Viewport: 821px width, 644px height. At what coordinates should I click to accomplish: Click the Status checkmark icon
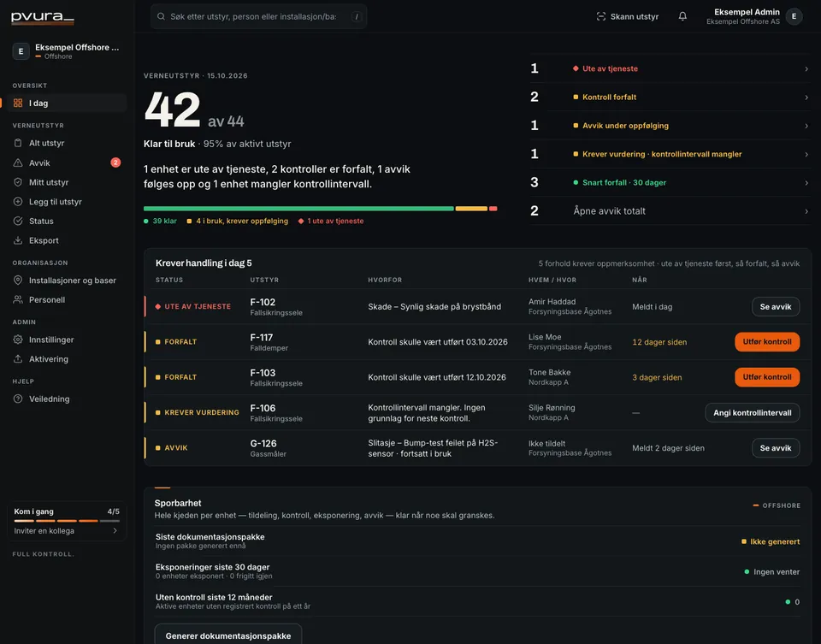tap(18, 221)
